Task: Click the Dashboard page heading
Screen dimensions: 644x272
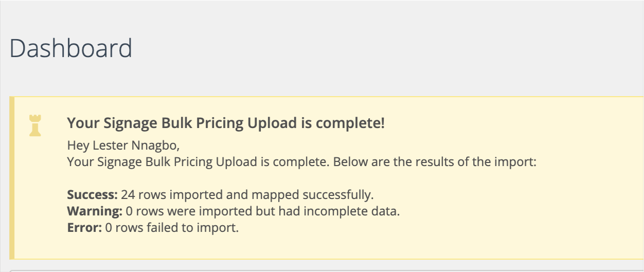Action: 71,48
